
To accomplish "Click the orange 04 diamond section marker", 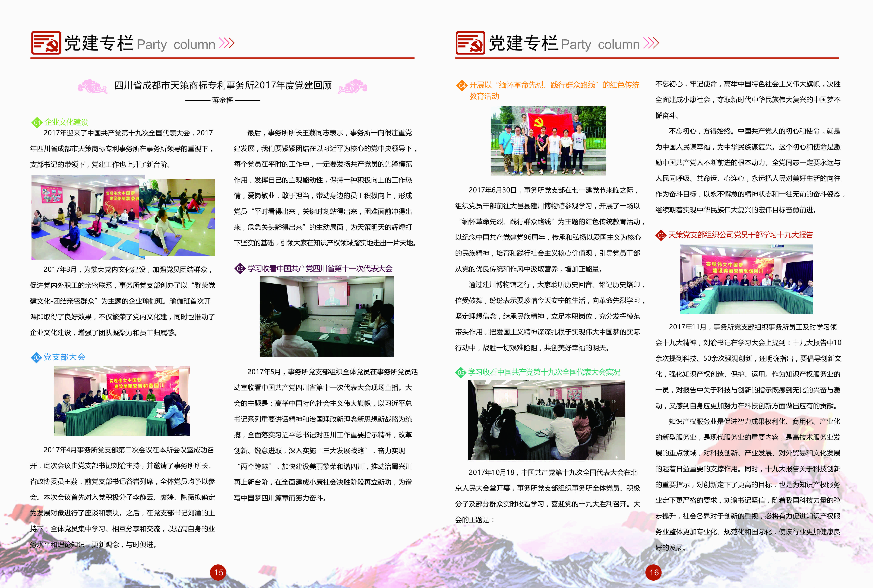I will (x=462, y=85).
